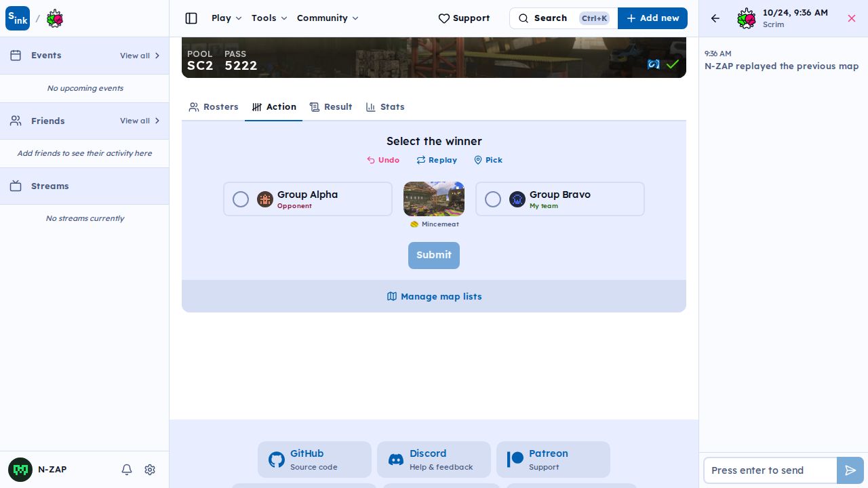Expand the Tools menu
Image resolution: width=868 pixels, height=488 pixels.
tap(269, 18)
